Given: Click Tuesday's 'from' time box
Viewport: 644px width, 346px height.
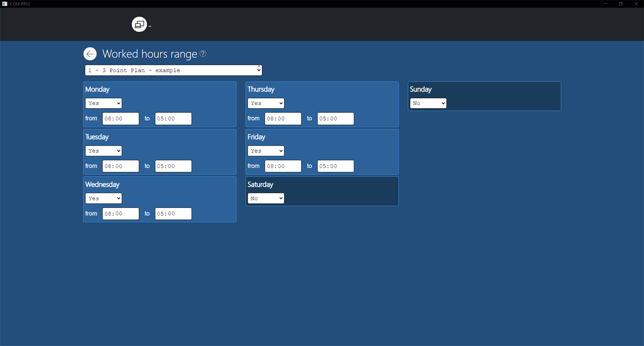Looking at the screenshot, I should [120, 166].
